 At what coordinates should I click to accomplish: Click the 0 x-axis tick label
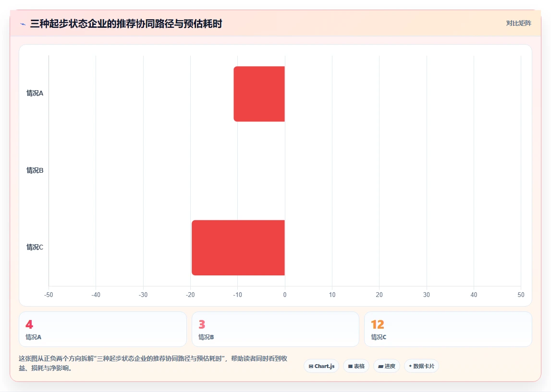tap(285, 295)
